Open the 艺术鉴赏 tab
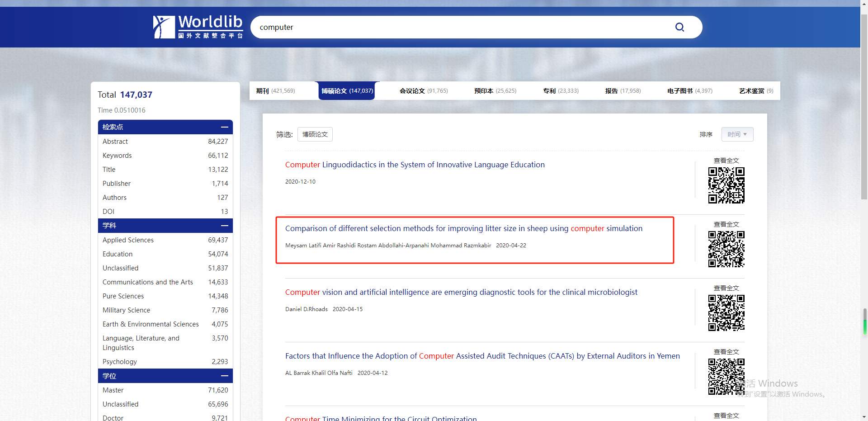868x421 pixels. coord(756,91)
